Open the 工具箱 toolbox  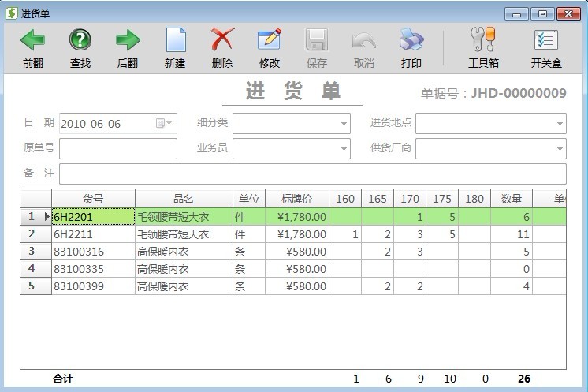483,39
